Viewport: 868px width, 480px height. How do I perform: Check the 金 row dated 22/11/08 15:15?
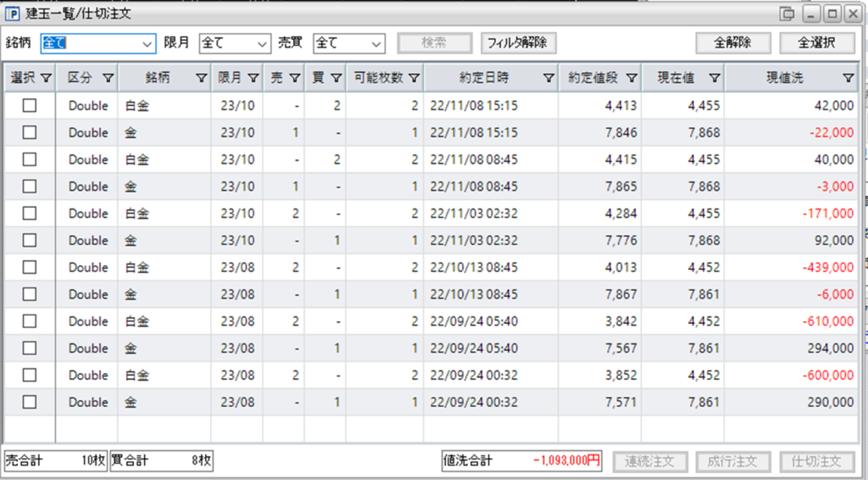point(30,132)
